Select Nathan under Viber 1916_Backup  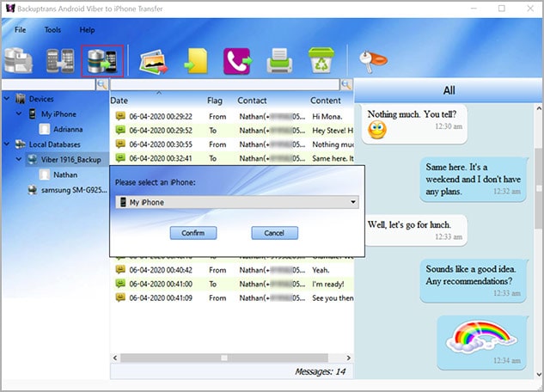(x=65, y=175)
